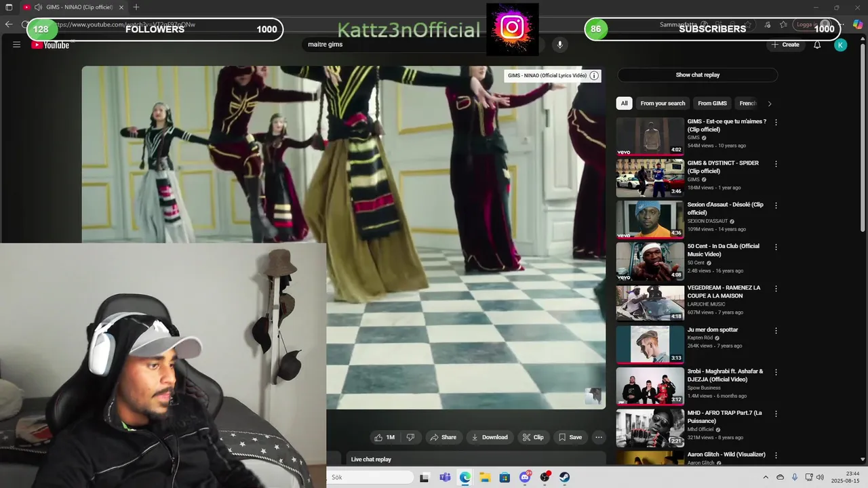Open 50 Cent - In Da Club title
The image size is (868, 488).
pos(723,250)
